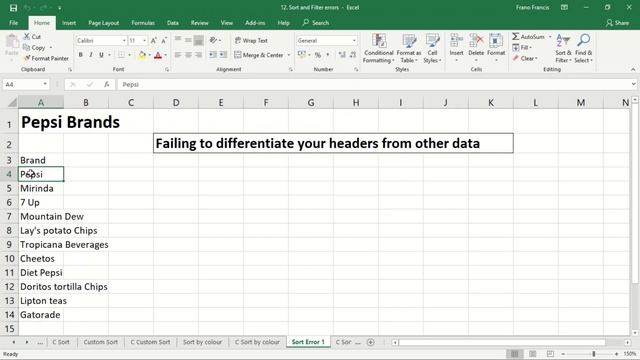Image resolution: width=640 pixels, height=360 pixels.
Task: Click Normal view button in status bar
Action: click(x=514, y=354)
